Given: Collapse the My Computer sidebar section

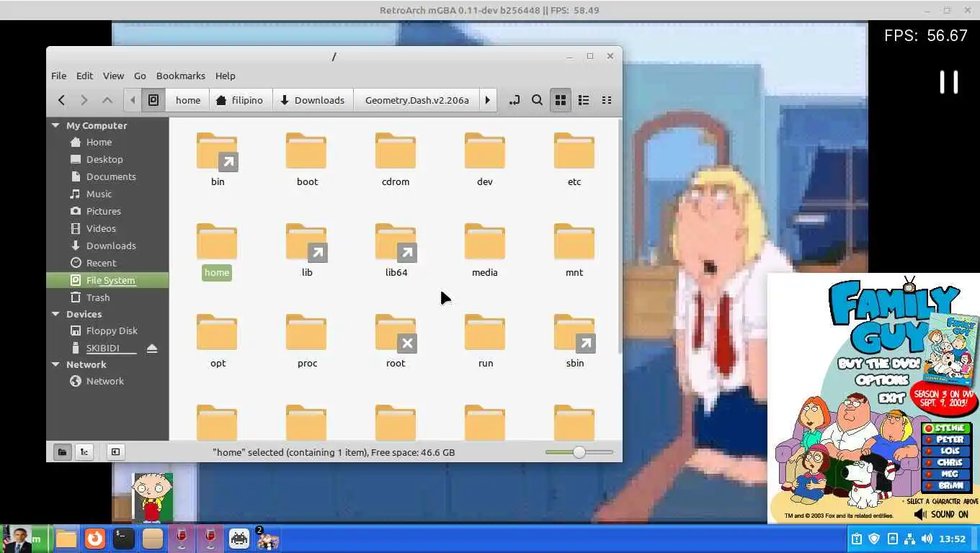Looking at the screenshot, I should tap(55, 125).
